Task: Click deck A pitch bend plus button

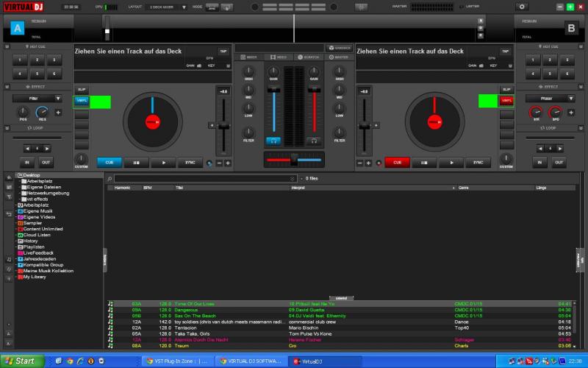Action: click(228, 163)
